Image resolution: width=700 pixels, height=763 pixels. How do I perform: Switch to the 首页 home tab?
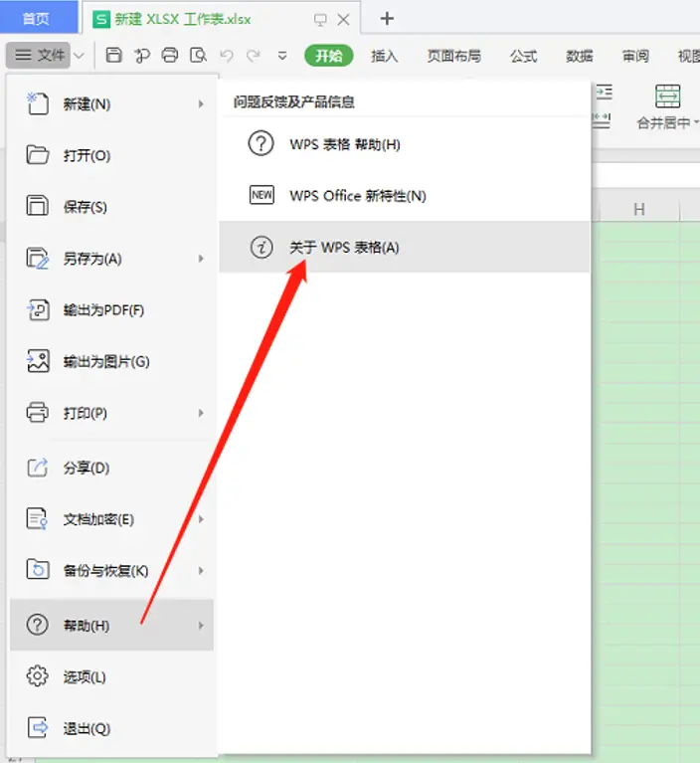coord(38,18)
